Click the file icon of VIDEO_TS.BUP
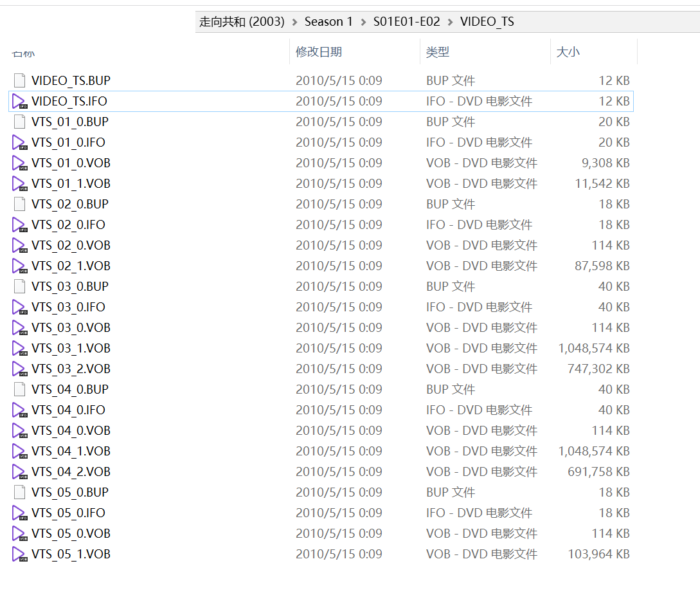 tap(20, 80)
